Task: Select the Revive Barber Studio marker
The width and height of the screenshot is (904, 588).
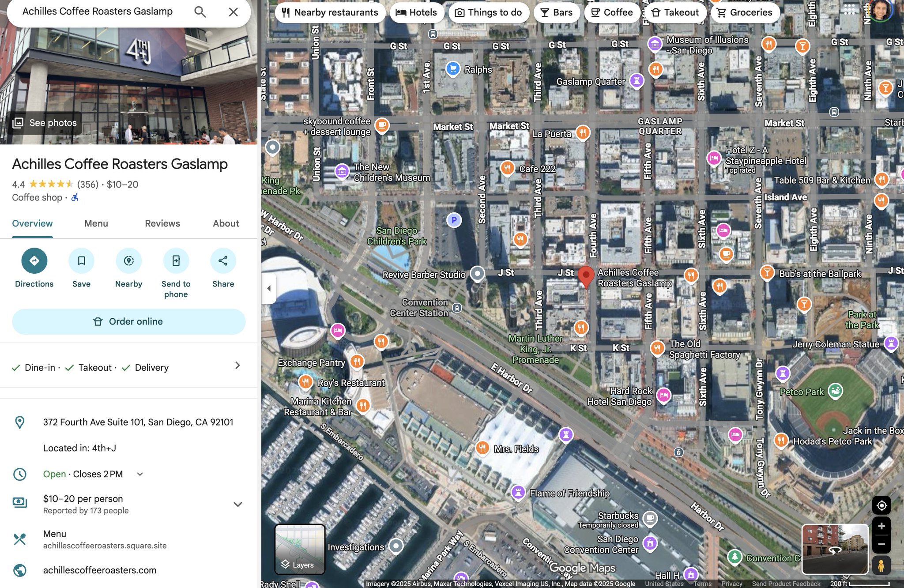Action: pos(477,274)
